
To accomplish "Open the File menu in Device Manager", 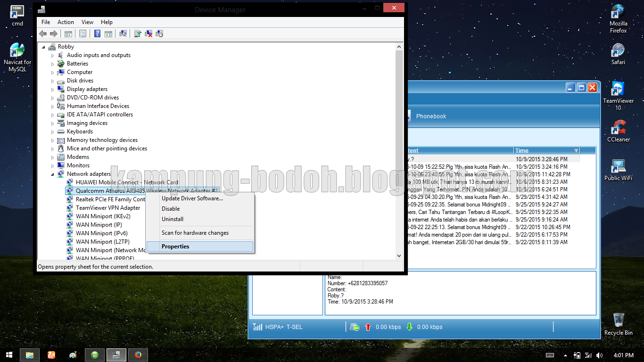I will point(46,22).
